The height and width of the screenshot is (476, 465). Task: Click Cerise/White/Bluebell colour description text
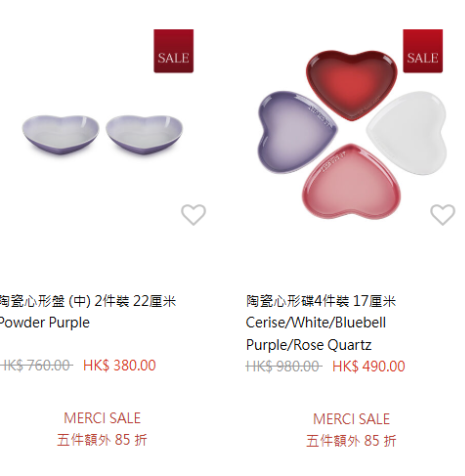[x=316, y=323]
